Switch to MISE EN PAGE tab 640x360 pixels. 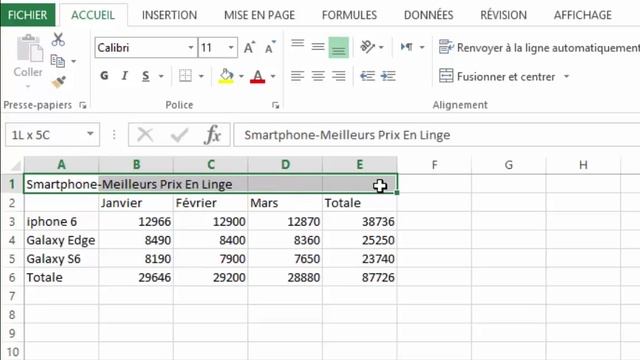pyautogui.click(x=260, y=15)
